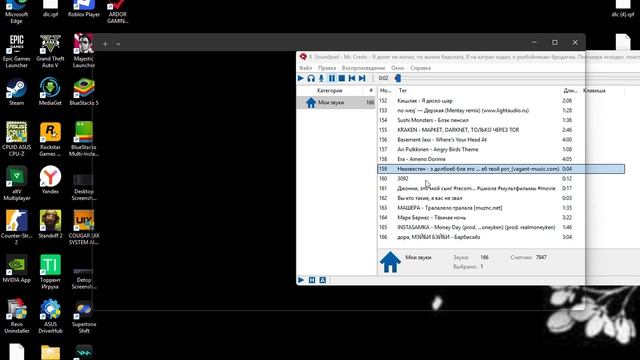640x360 pixels.
Task: Select МАШЕРА - Тралалело тралала track
Action: pos(501,208)
